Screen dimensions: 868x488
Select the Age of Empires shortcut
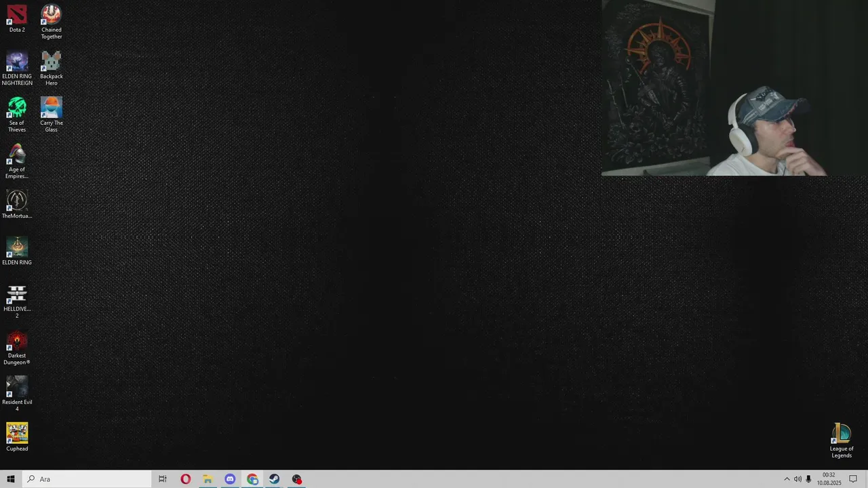pyautogui.click(x=17, y=162)
